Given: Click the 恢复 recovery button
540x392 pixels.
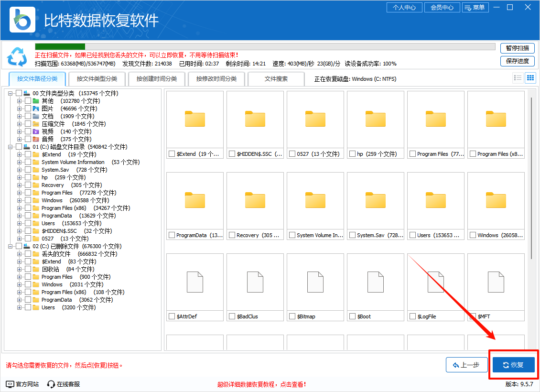Looking at the screenshot, I should click(x=513, y=364).
